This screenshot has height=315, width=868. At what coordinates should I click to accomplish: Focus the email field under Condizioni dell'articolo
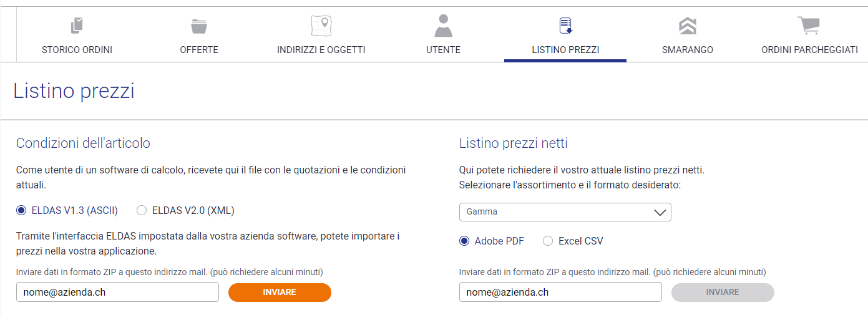click(x=117, y=292)
